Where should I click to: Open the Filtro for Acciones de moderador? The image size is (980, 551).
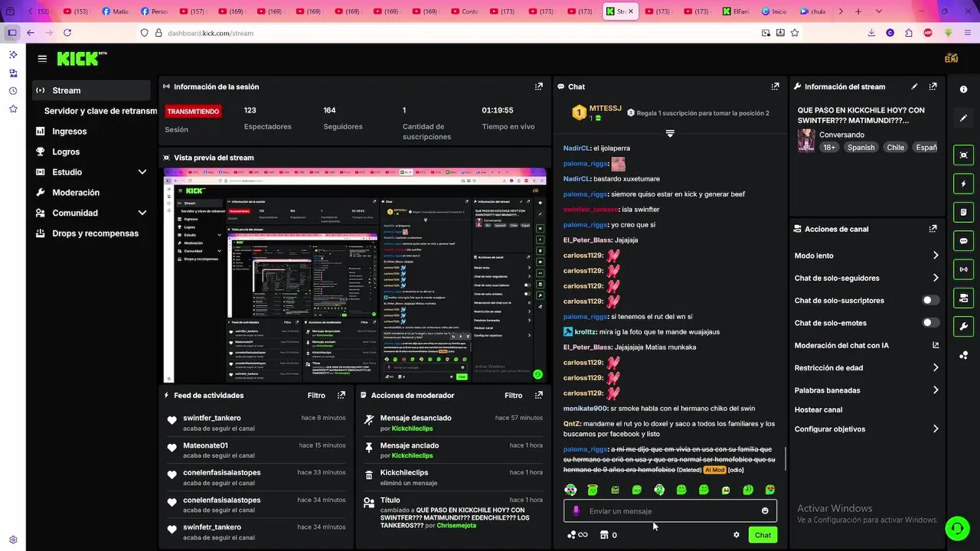pyautogui.click(x=514, y=396)
